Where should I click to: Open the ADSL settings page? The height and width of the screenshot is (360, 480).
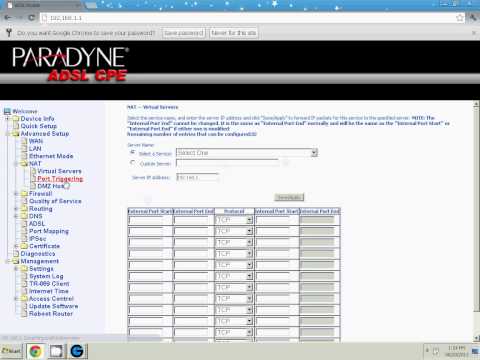pyautogui.click(x=37, y=224)
